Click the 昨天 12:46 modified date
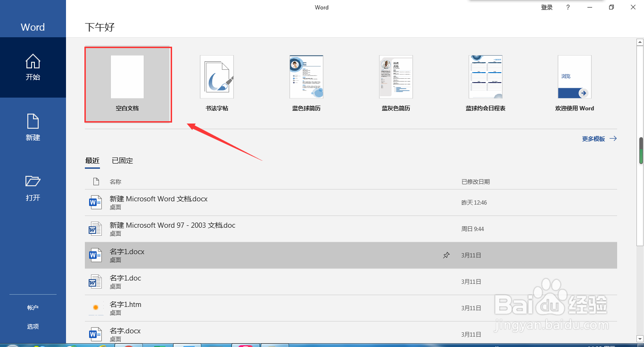Screen dimensions: 644x347 pyautogui.click(x=474, y=203)
